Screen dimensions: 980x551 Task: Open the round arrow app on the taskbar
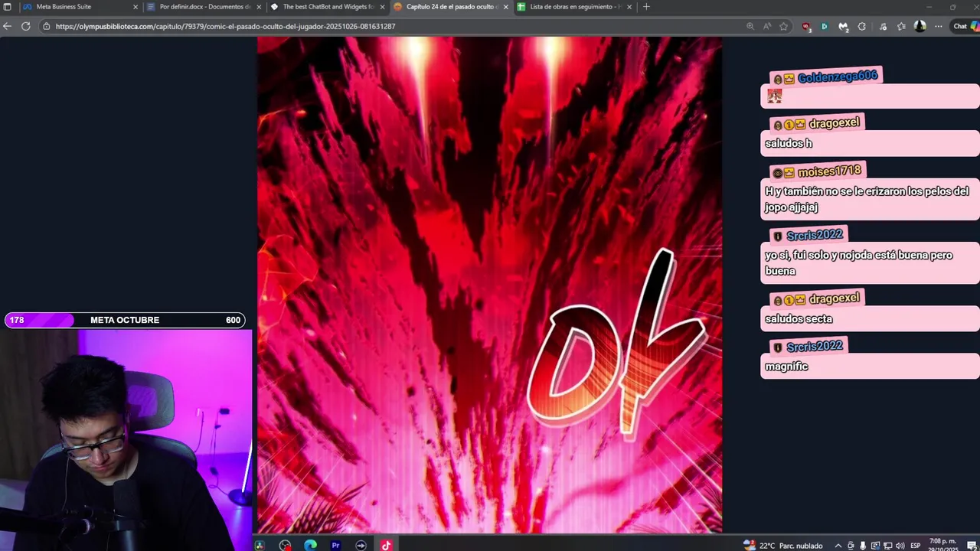[361, 545]
